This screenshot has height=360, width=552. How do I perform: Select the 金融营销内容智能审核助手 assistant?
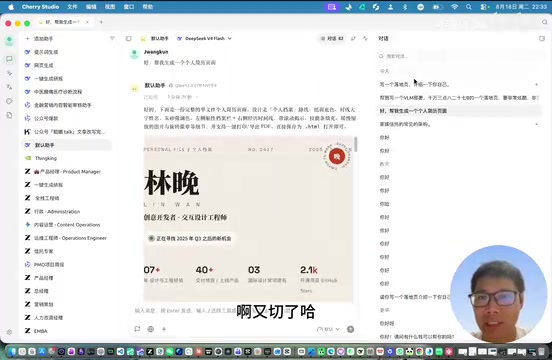(67, 105)
